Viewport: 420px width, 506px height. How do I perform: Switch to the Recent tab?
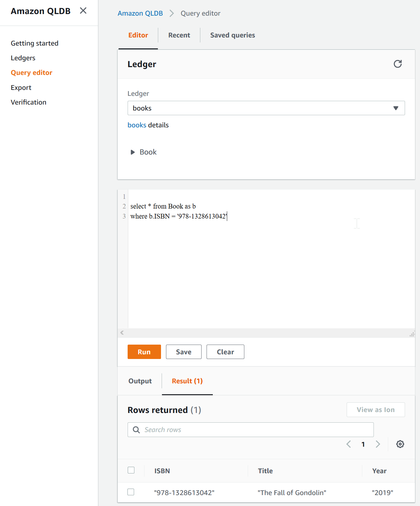(179, 35)
